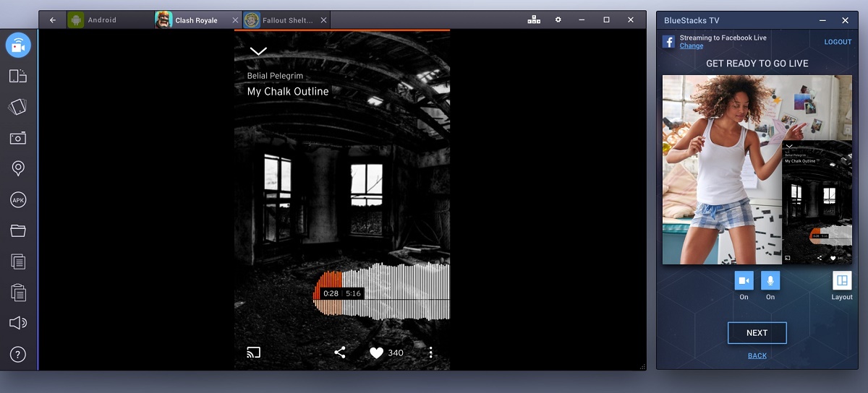Open the network icon in the title bar
Screen dimensions: 868x393
pos(534,20)
